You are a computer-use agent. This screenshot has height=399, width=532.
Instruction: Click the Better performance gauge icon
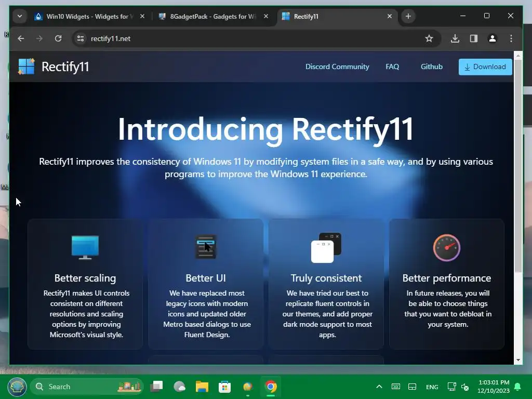coord(446,248)
